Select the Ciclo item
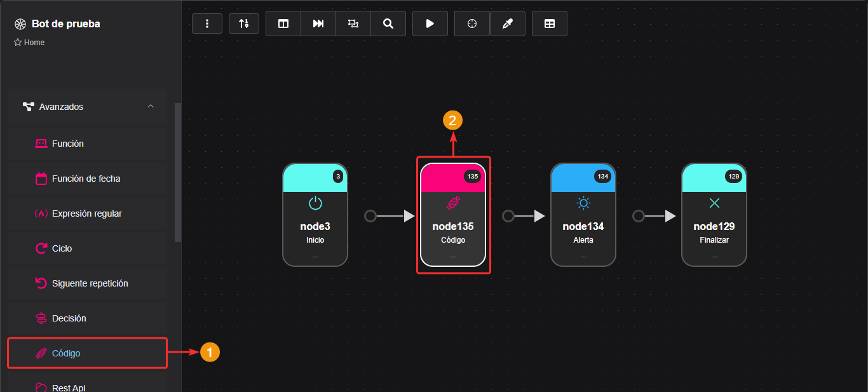The height and width of the screenshot is (392, 868). pyautogui.click(x=88, y=248)
